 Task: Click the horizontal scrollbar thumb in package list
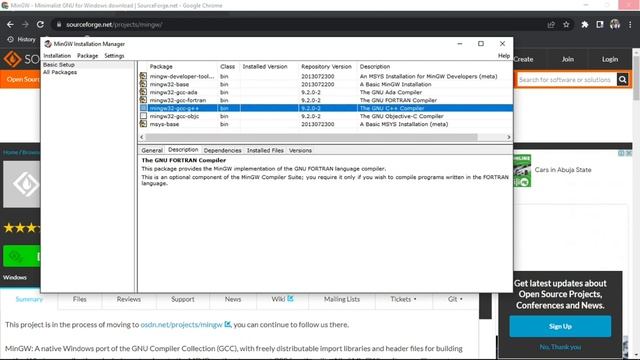[311, 137]
